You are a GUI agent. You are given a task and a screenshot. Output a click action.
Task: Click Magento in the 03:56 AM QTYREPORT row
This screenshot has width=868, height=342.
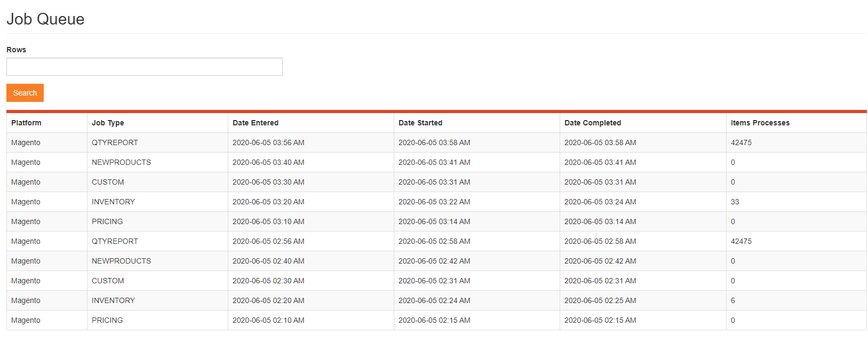coord(26,142)
